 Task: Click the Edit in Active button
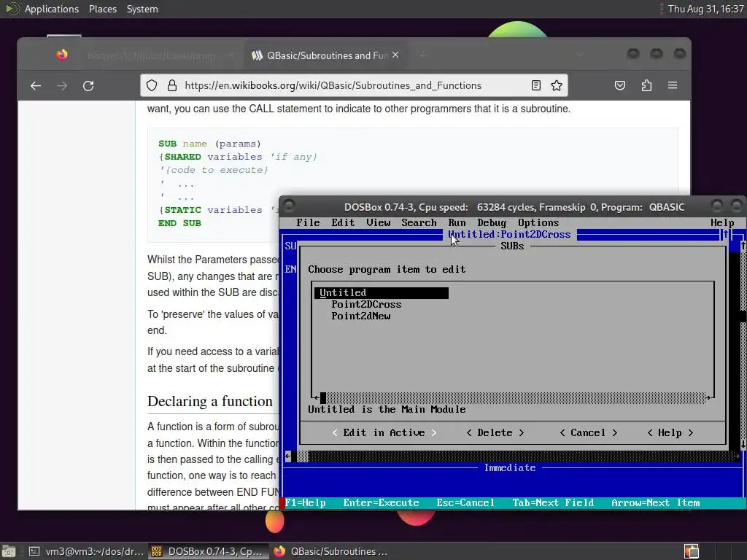click(384, 432)
